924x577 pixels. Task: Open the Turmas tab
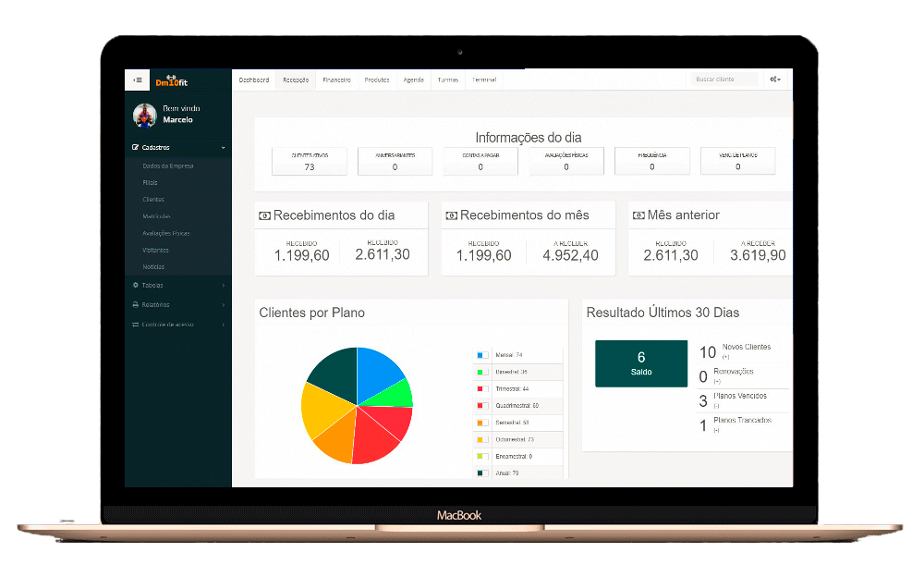click(448, 80)
